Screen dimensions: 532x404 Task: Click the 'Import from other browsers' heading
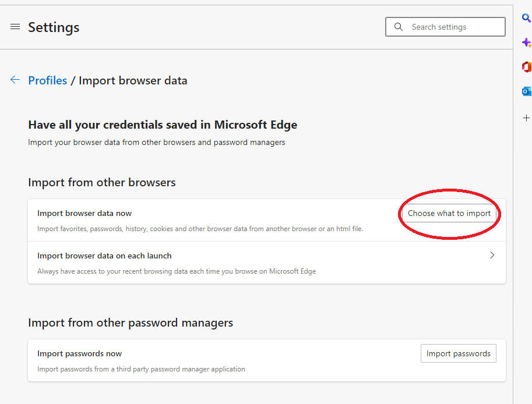coord(102,182)
